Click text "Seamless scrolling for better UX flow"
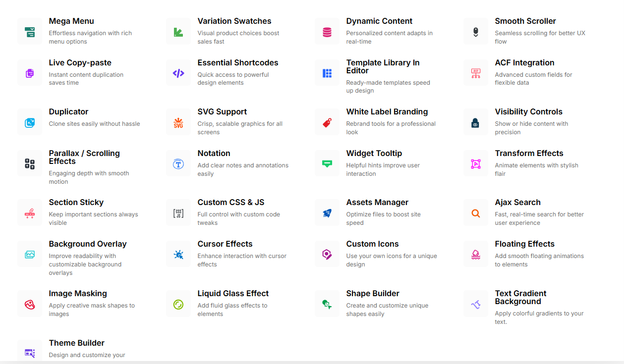Screen dimensions: 624x364 pos(540,37)
